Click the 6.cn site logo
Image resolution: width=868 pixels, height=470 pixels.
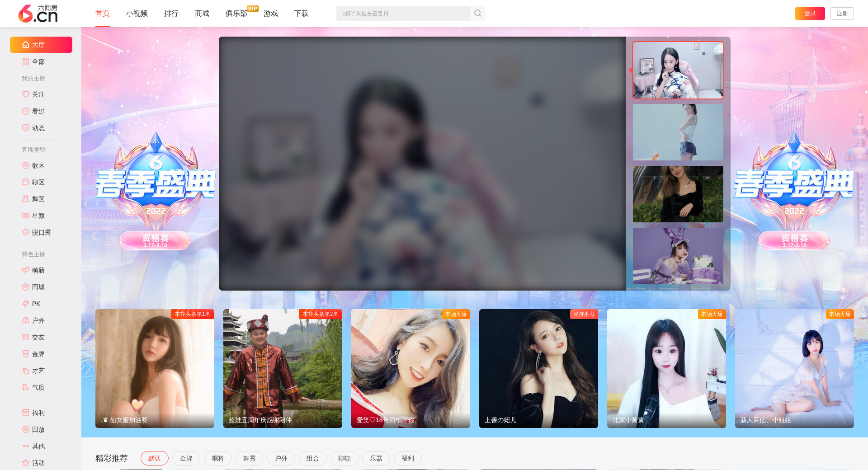38,14
